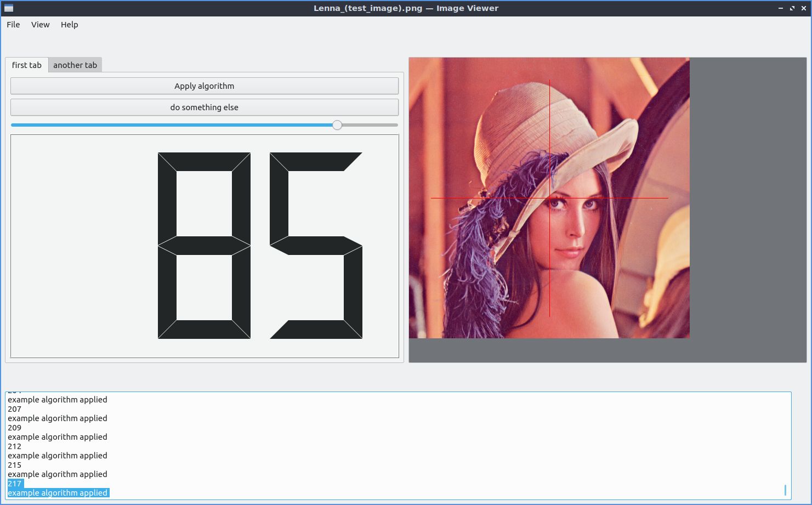Select log line "212"

coord(15,446)
